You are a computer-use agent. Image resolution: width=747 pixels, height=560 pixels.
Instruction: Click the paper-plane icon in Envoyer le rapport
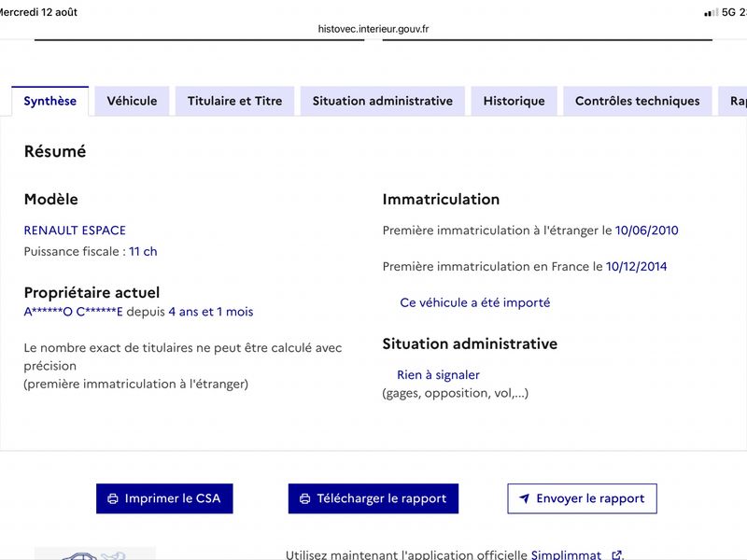click(524, 498)
